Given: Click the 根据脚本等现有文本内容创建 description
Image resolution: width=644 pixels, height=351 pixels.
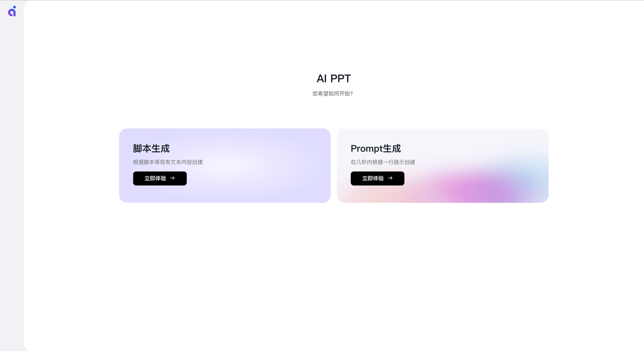Looking at the screenshot, I should 168,162.
